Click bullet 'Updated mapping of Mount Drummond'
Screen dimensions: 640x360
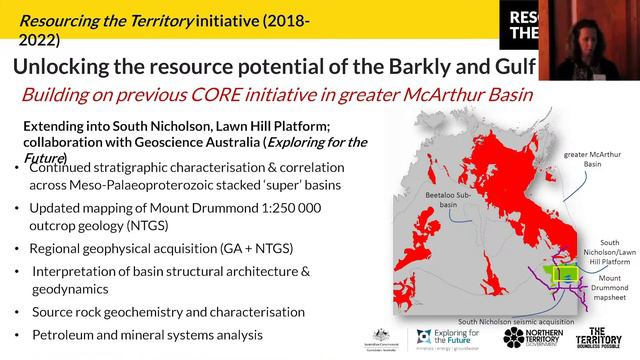point(175,217)
